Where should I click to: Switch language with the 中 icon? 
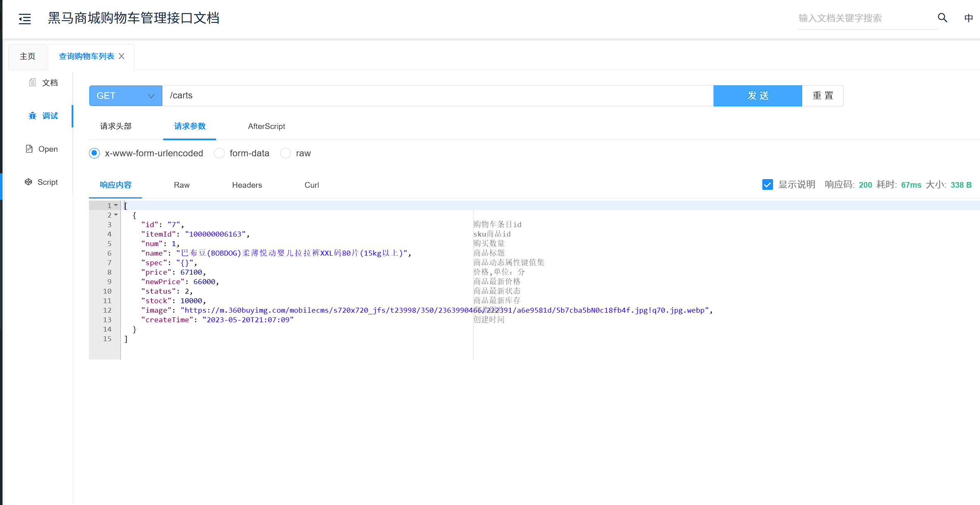click(x=968, y=18)
